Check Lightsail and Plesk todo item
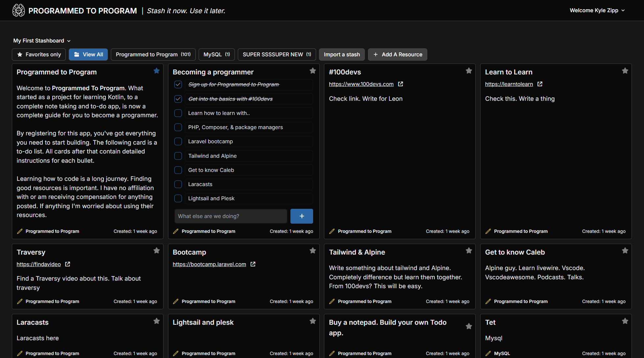Viewport: 644px width, 358px height. [178, 198]
